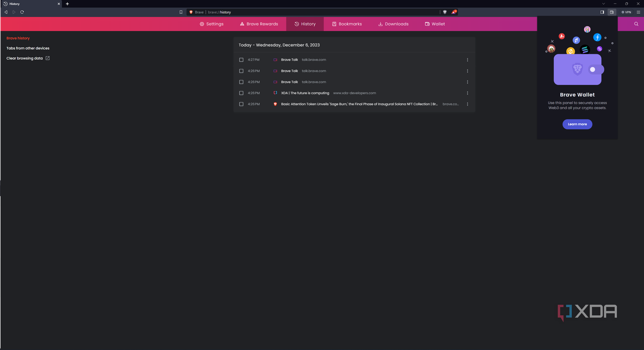Check the box for the XDA history entry
Viewport: 644px width, 350px height.
point(241,93)
